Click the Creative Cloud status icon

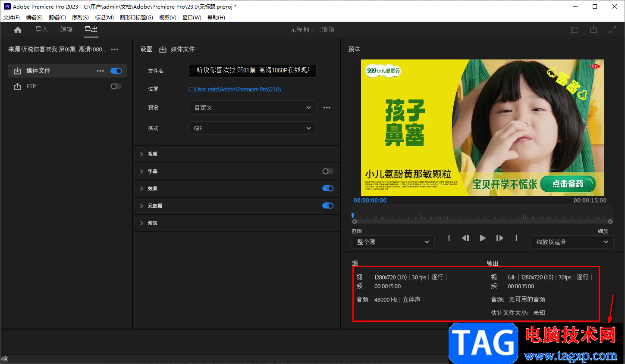coord(5,359)
